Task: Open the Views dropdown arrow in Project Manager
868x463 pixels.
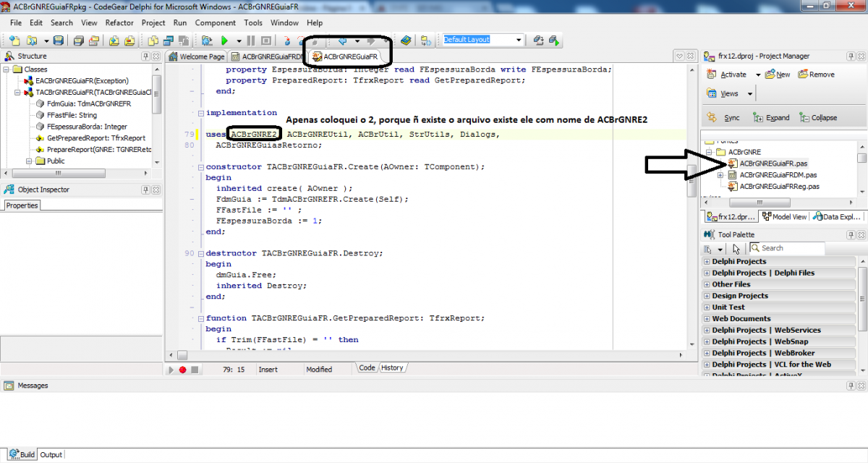Action: 750,94
